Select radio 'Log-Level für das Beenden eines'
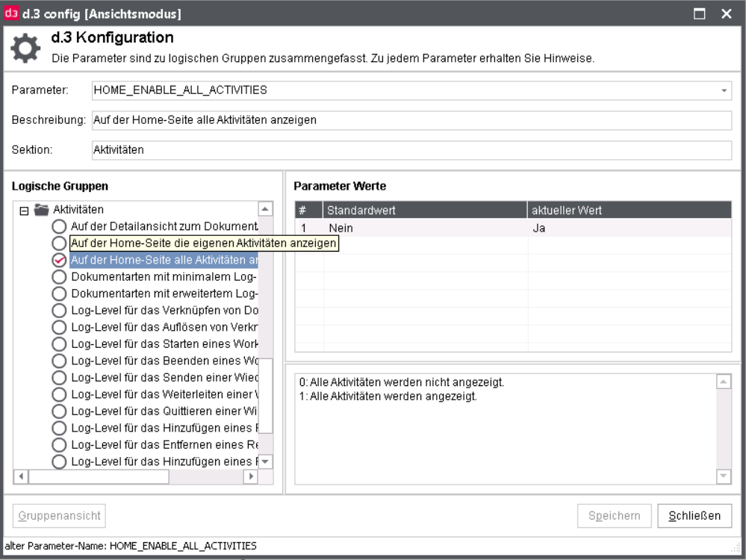Image resolution: width=746 pixels, height=560 pixels. 59,361
